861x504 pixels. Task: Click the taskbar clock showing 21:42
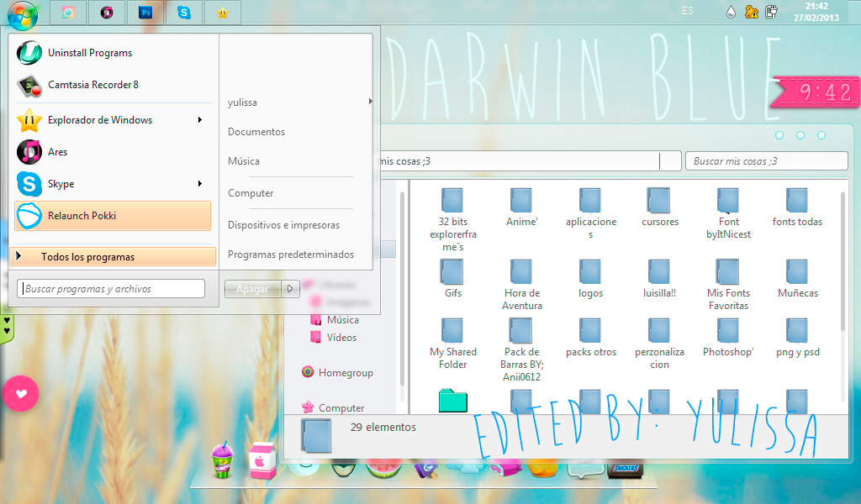pos(816,12)
